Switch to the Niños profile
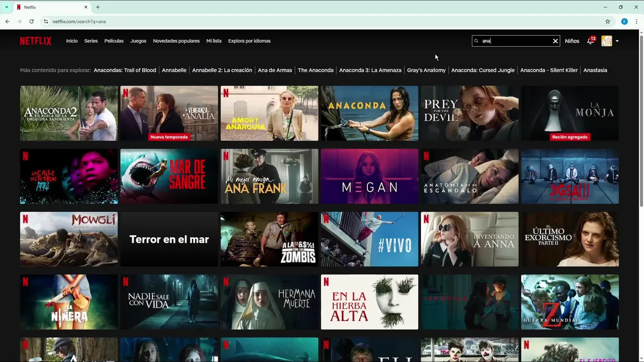 point(572,41)
